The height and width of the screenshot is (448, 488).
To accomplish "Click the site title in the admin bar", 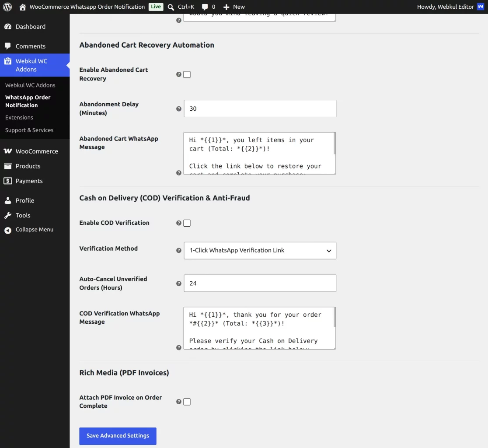I will pos(87,7).
